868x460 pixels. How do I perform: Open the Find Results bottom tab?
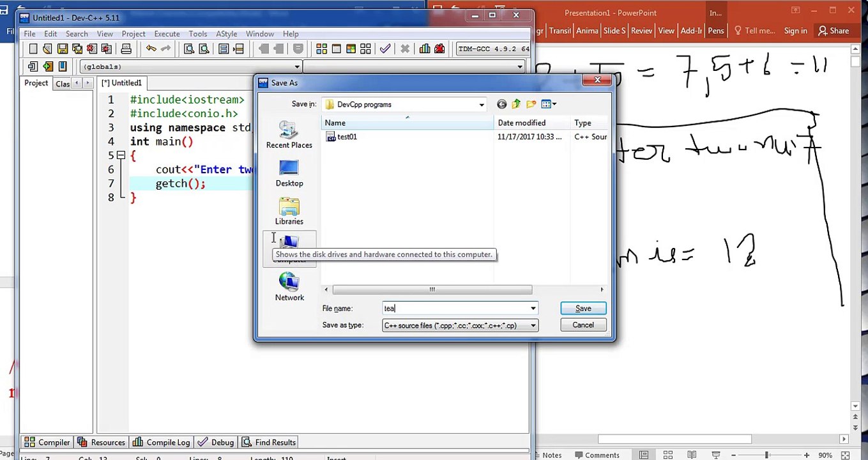click(x=269, y=442)
